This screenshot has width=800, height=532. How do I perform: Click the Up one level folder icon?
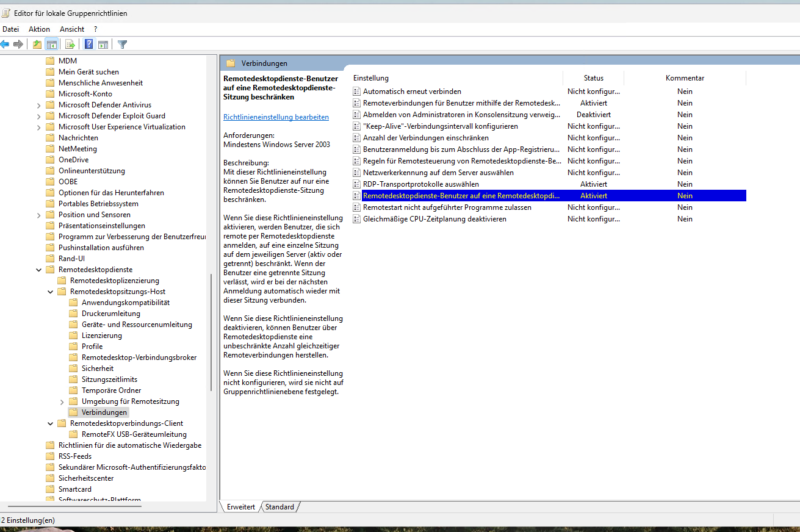(x=37, y=44)
